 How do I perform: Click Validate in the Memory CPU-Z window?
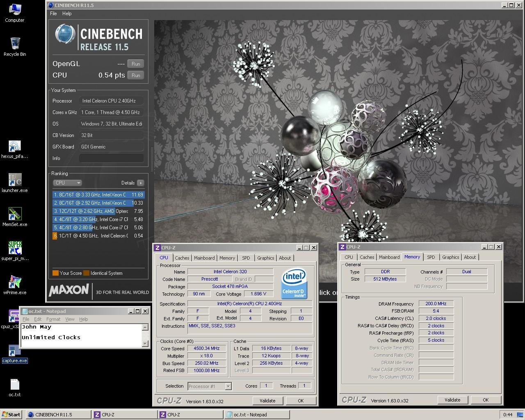452,400
